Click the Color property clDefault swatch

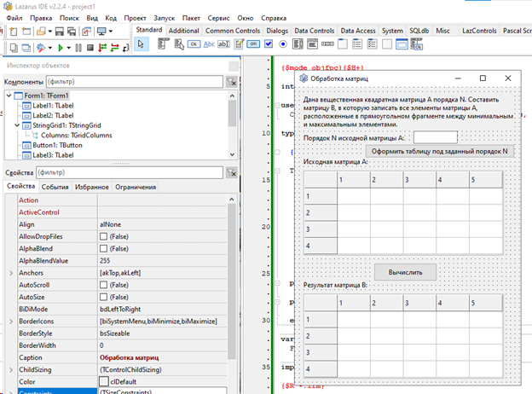click(104, 381)
